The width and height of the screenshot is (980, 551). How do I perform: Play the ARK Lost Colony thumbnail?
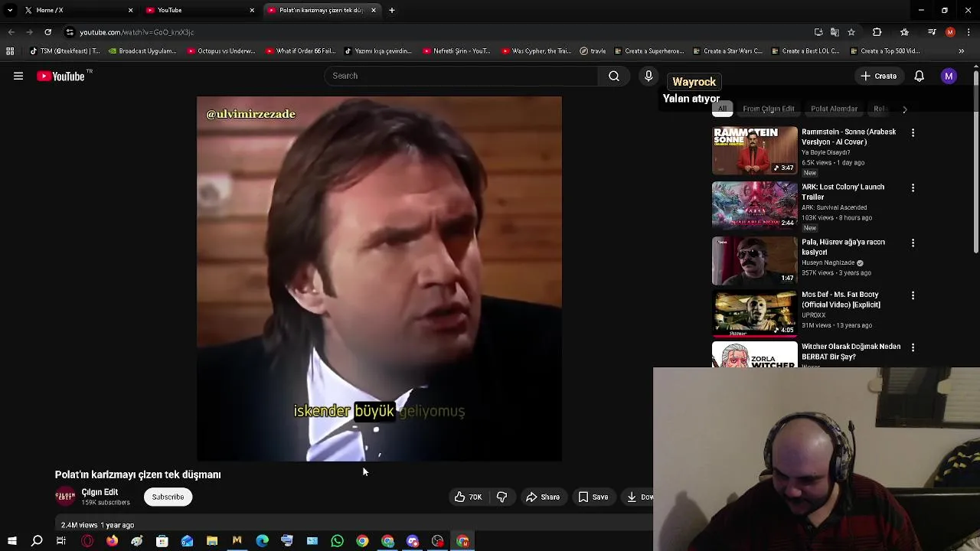coord(755,205)
